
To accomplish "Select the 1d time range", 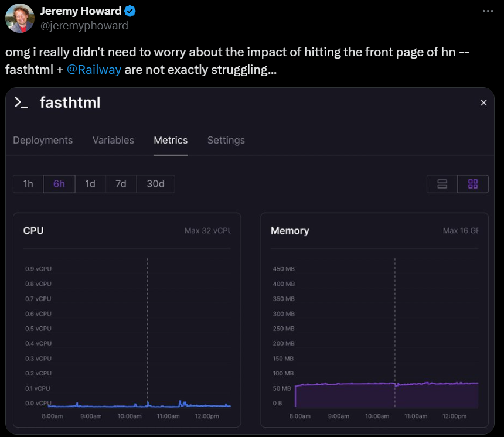I will (90, 184).
